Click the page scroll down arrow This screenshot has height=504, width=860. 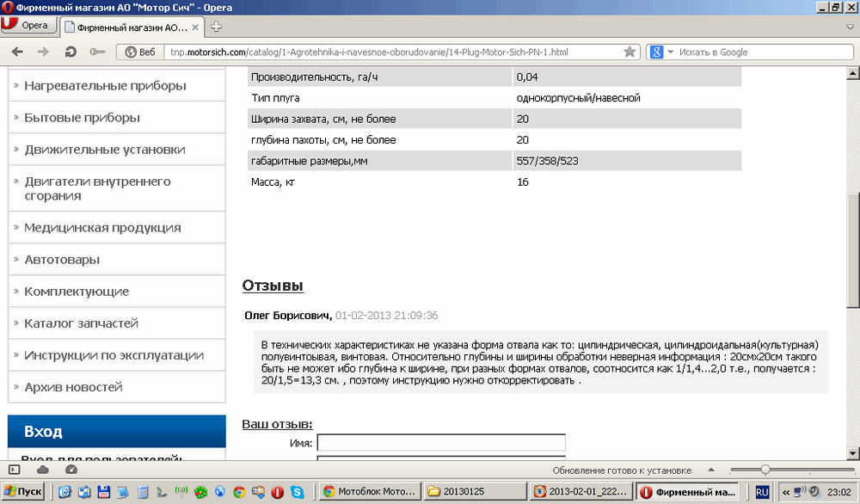(x=852, y=453)
